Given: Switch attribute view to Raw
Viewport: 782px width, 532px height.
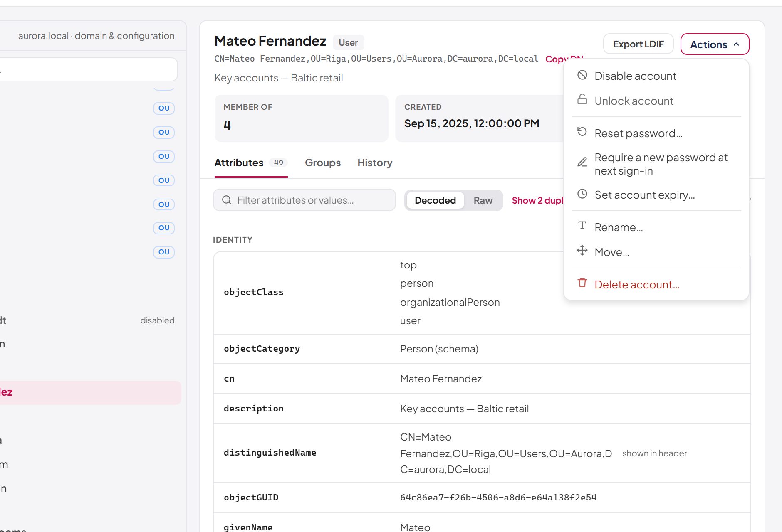Looking at the screenshot, I should click(x=483, y=200).
